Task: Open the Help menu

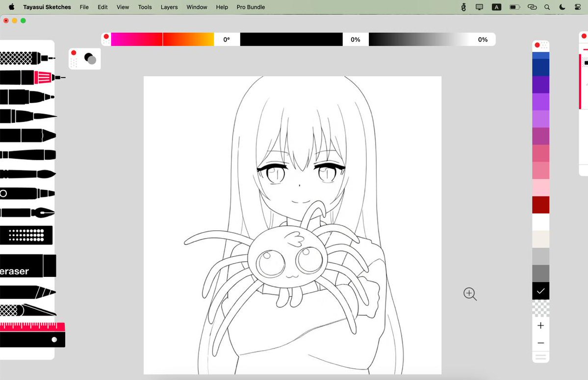Action: coord(222,7)
